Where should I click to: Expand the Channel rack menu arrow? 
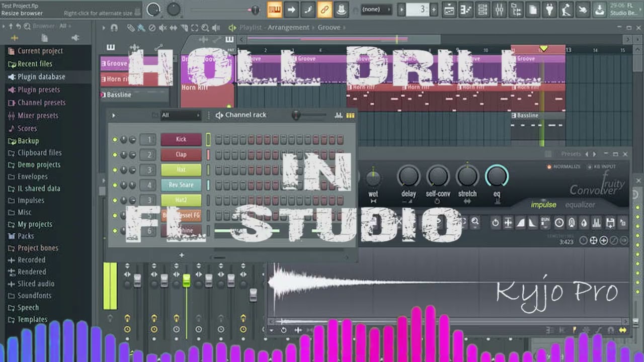[x=114, y=115]
